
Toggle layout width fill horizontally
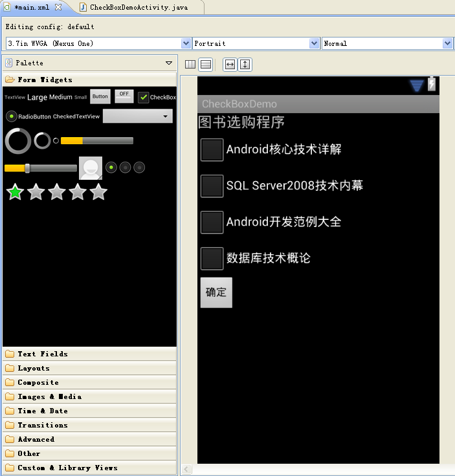pyautogui.click(x=230, y=65)
